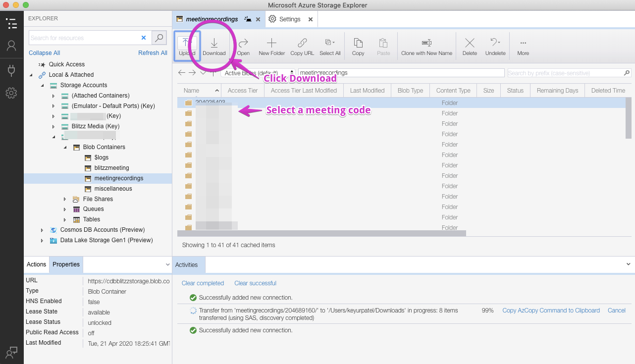Image resolution: width=635 pixels, height=364 pixels.
Task: Open the Undelete dropdown button
Action: 495,46
